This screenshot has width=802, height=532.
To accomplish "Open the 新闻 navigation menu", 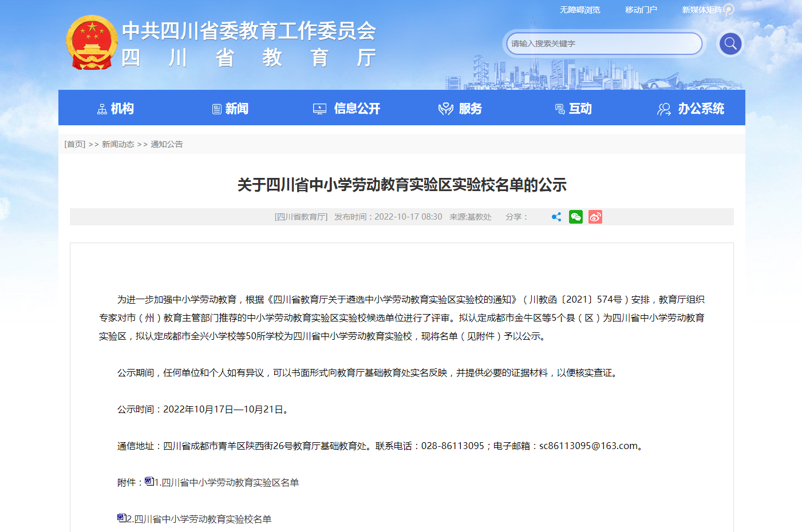I will (230, 109).
